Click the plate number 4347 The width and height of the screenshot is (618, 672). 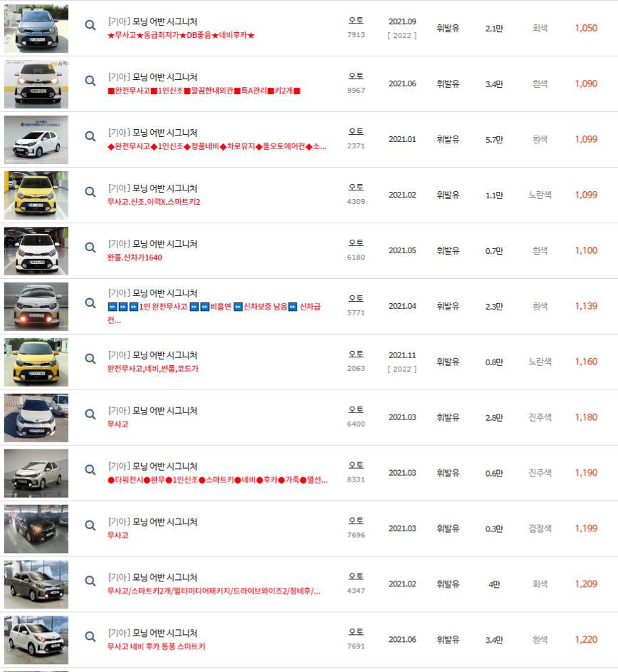point(356,591)
